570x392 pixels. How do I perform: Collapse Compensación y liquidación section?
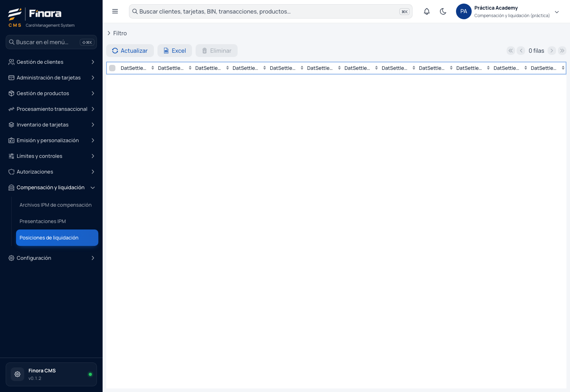(51, 187)
